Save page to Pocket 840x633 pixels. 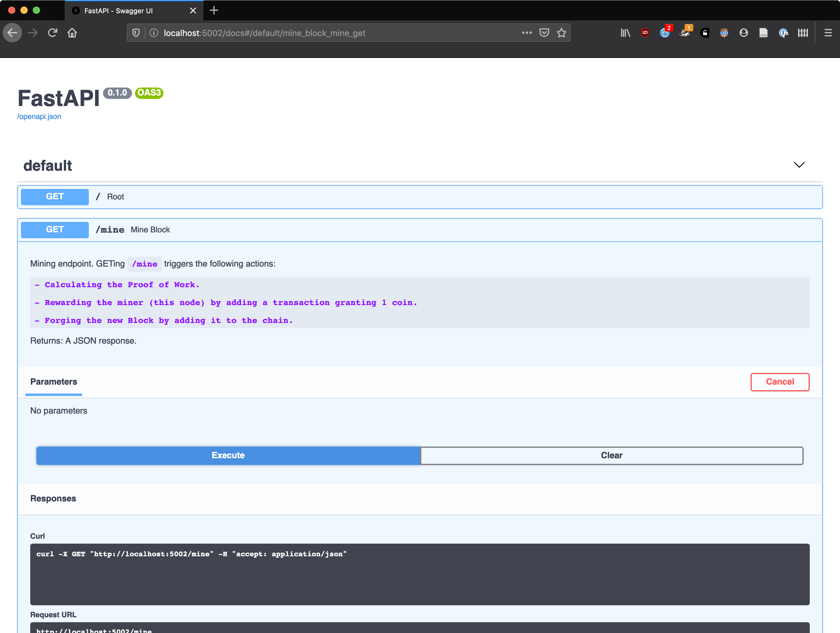[544, 33]
